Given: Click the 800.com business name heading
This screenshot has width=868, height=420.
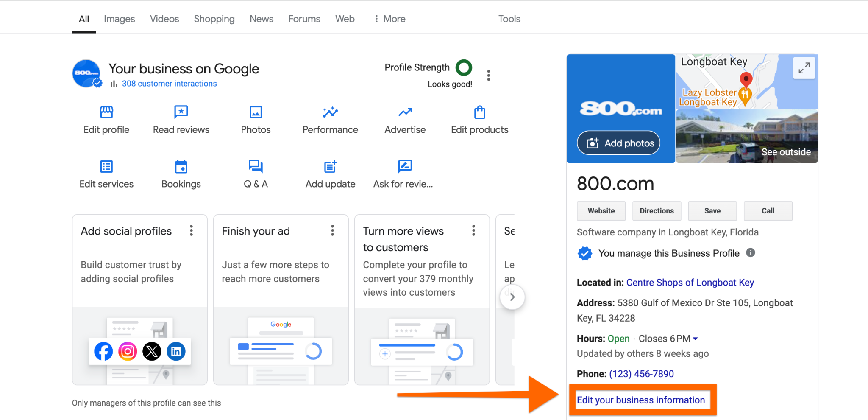Looking at the screenshot, I should (615, 184).
